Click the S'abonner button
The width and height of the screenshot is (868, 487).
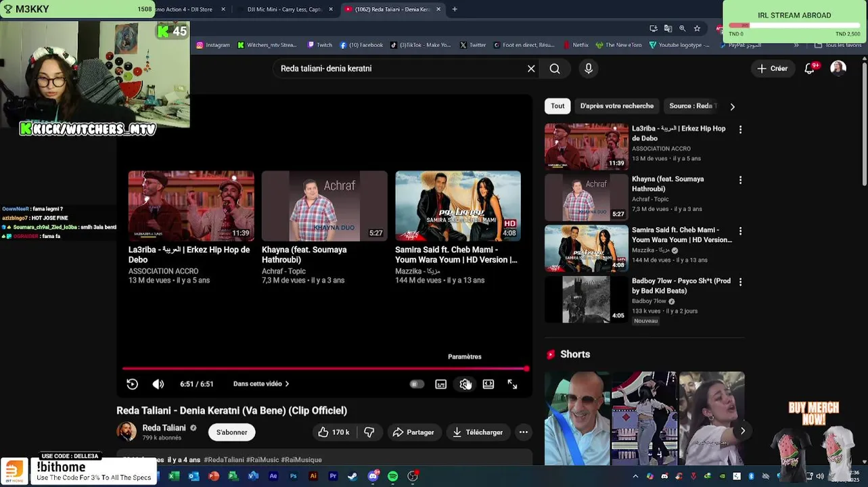coord(231,432)
